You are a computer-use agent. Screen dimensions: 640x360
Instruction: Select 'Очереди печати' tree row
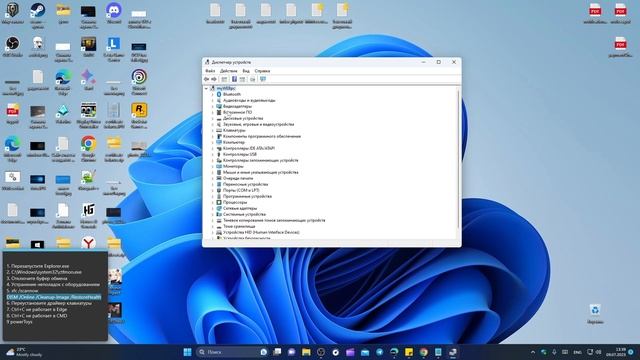click(238, 178)
